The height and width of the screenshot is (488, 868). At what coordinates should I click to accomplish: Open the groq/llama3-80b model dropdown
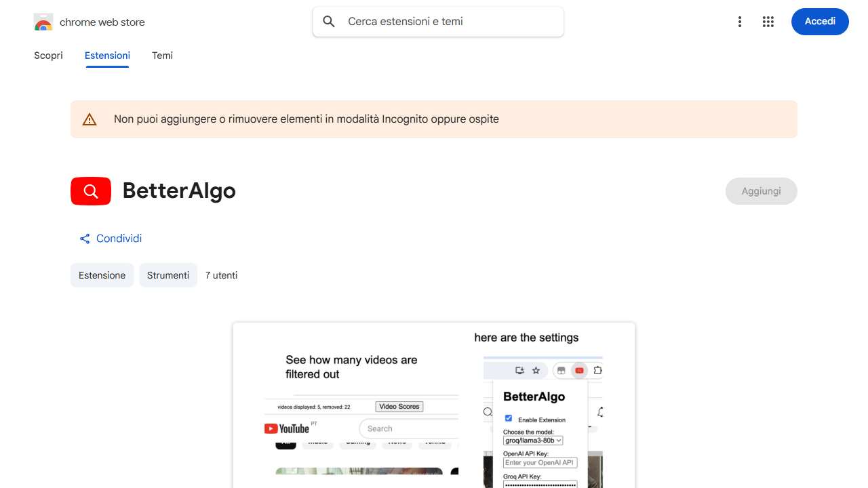pyautogui.click(x=532, y=440)
